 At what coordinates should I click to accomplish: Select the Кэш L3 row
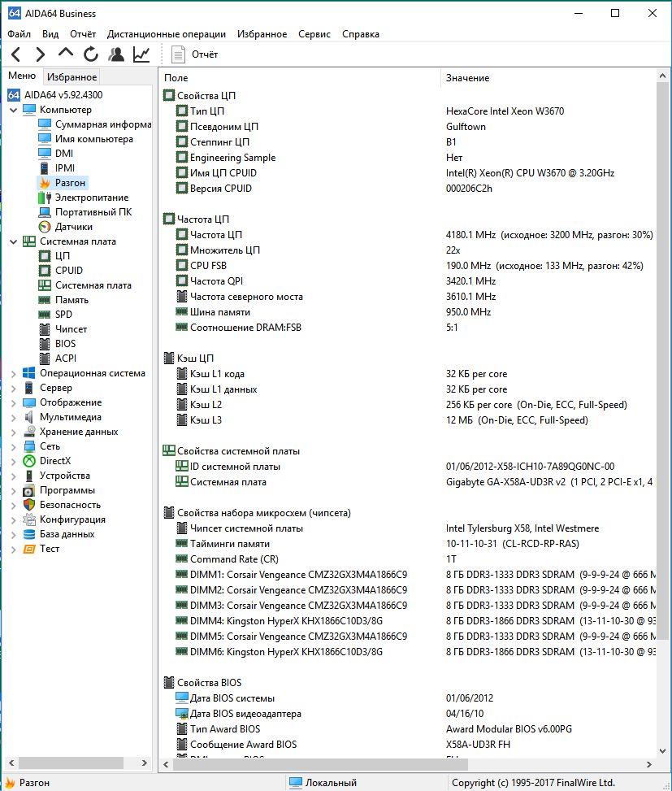point(409,419)
